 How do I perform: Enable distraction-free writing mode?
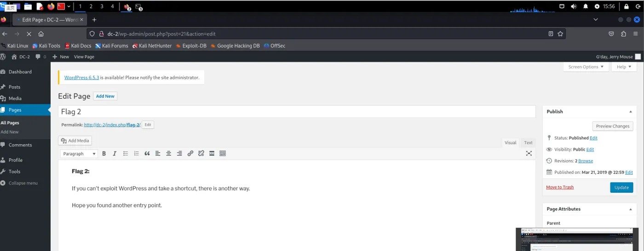[529, 154]
